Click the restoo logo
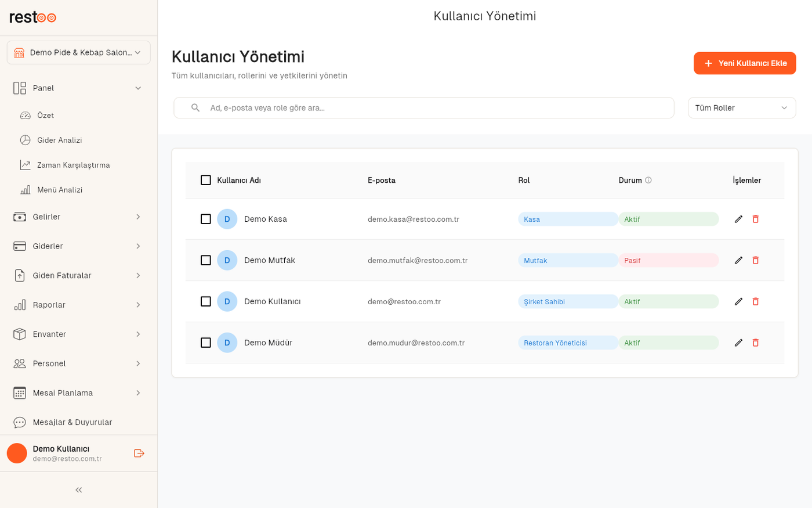This screenshot has height=508, width=812. point(32,17)
